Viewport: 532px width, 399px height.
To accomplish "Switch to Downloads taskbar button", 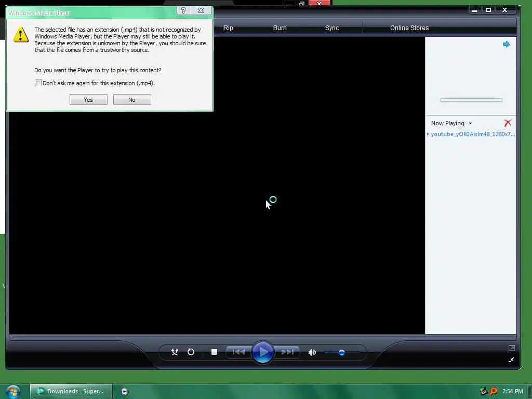I will [71, 391].
